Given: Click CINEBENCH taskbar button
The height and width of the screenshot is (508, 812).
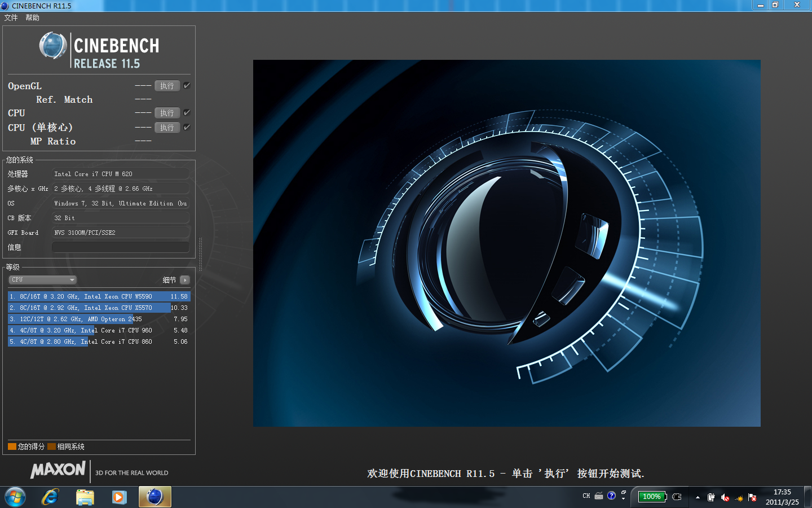Looking at the screenshot, I should pyautogui.click(x=155, y=497).
